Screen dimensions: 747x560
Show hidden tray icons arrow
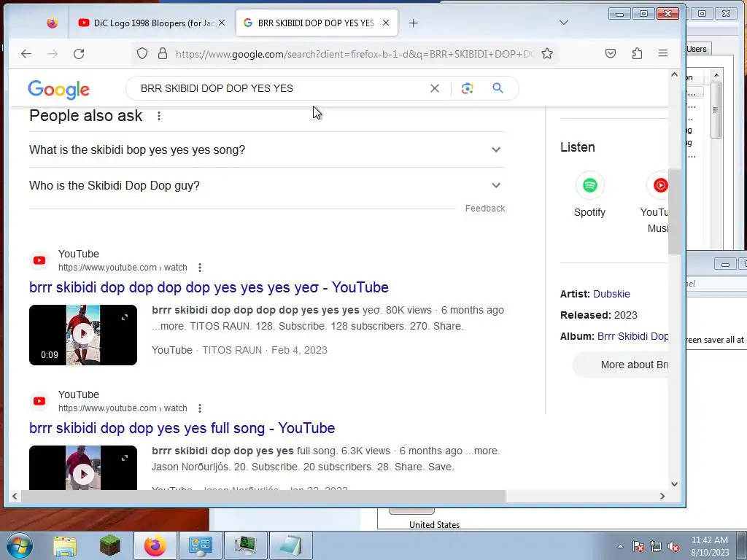click(620, 547)
